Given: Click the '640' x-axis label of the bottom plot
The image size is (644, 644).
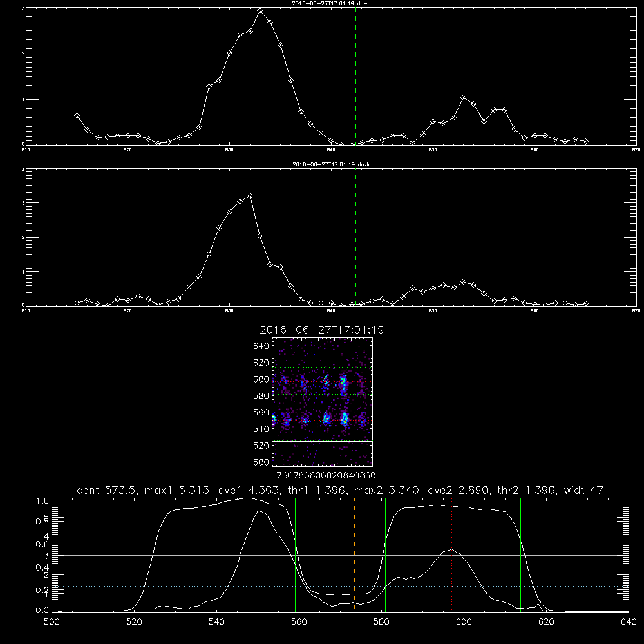Looking at the screenshot, I should click(629, 622).
